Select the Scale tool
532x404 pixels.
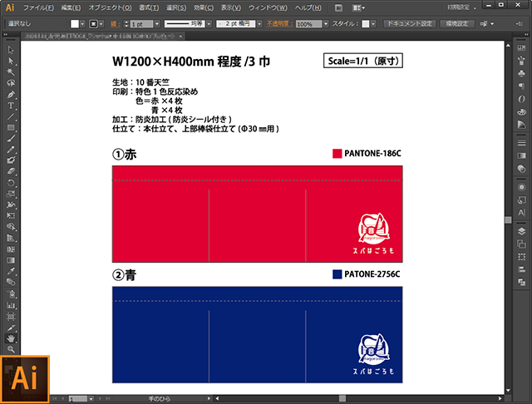coord(11,194)
